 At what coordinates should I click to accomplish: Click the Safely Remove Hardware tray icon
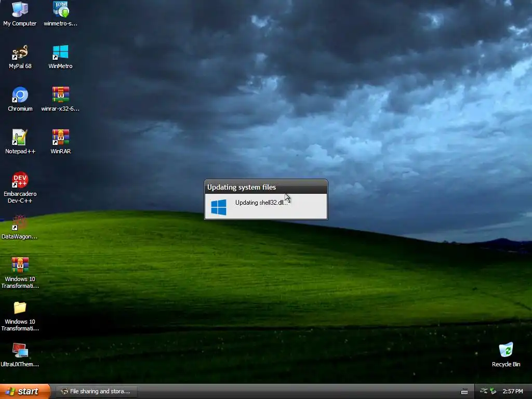pyautogui.click(x=484, y=391)
